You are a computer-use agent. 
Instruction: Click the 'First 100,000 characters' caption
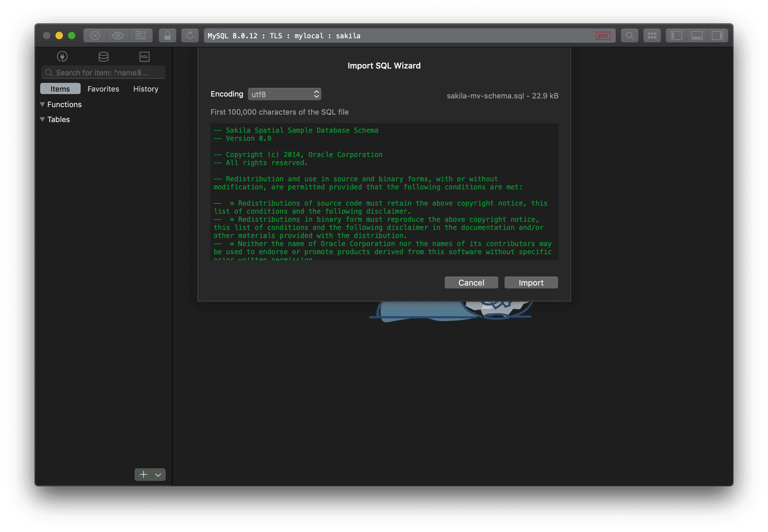pos(280,112)
